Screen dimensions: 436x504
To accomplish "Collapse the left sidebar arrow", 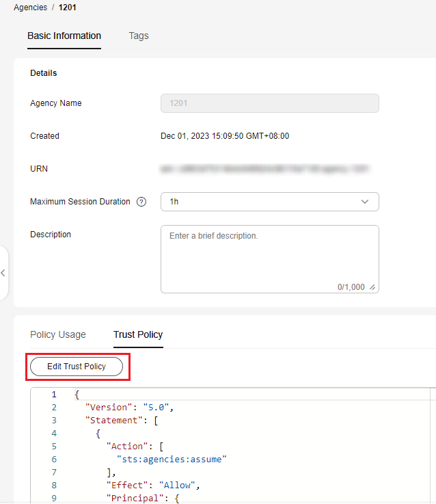I will pos(3,272).
